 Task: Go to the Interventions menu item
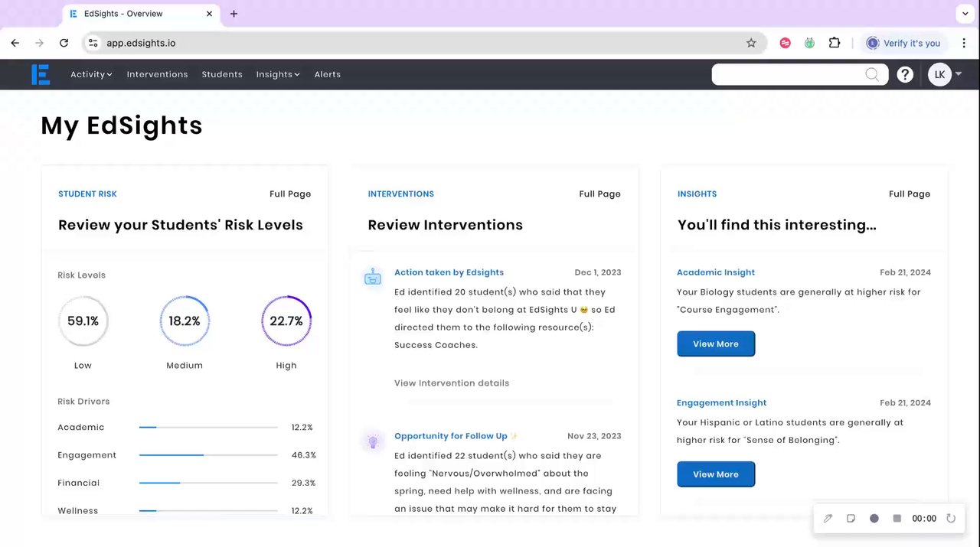(157, 74)
